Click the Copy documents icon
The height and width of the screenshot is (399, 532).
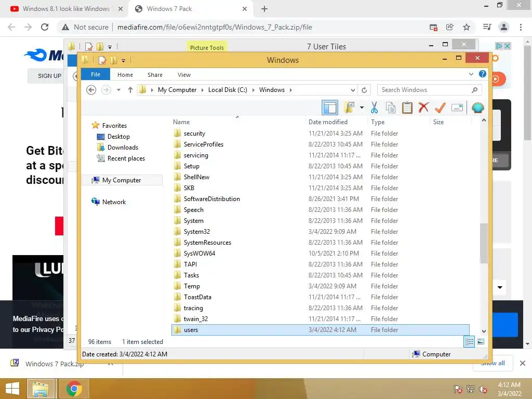[x=391, y=108]
